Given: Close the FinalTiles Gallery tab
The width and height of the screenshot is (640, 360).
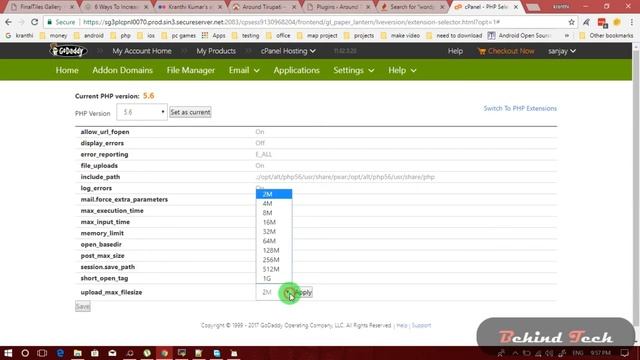Looking at the screenshot, I should [72, 7].
